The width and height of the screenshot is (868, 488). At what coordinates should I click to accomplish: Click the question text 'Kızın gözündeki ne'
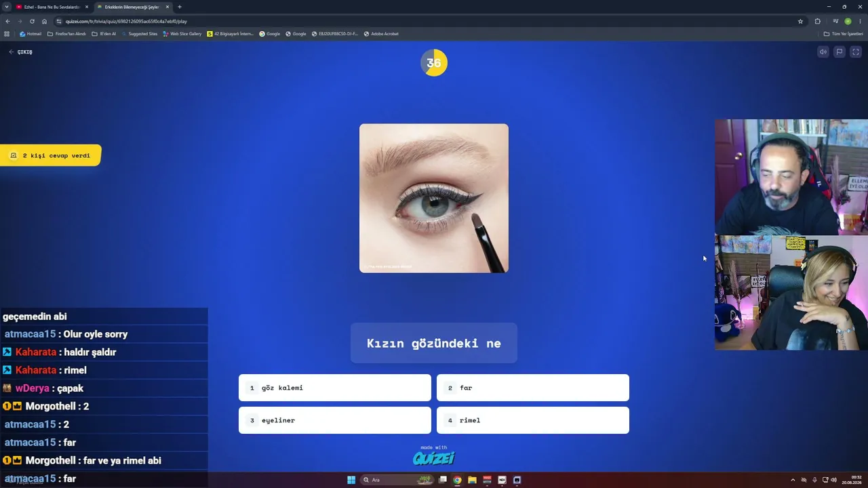pos(434,344)
